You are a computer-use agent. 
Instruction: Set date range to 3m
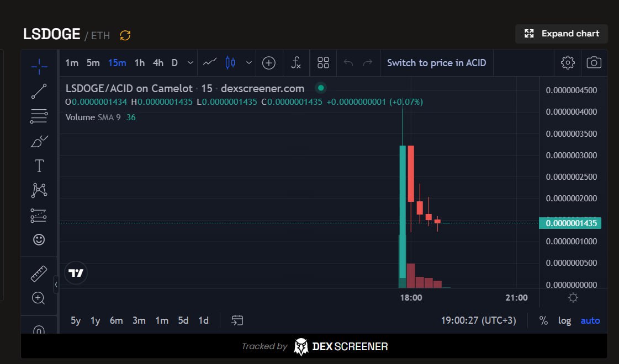[139, 320]
